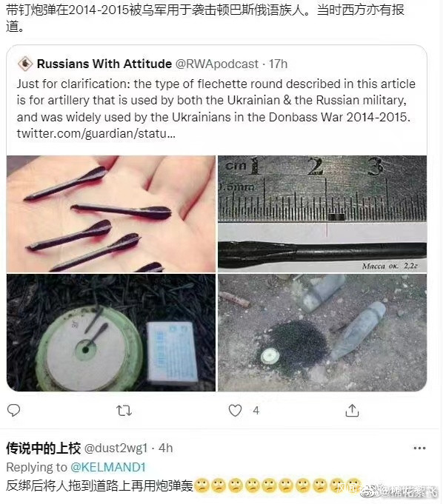The width and height of the screenshot is (443, 504).
Task: Click the @dust2wg1 handle
Action: click(x=116, y=448)
